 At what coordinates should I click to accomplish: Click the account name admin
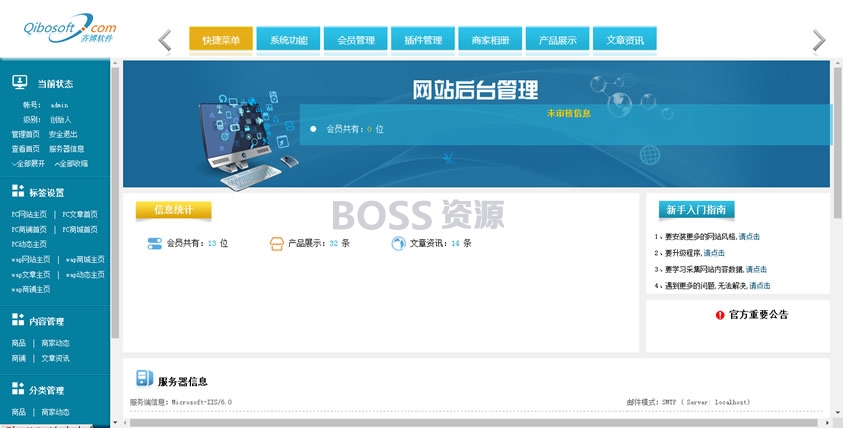coord(59,105)
